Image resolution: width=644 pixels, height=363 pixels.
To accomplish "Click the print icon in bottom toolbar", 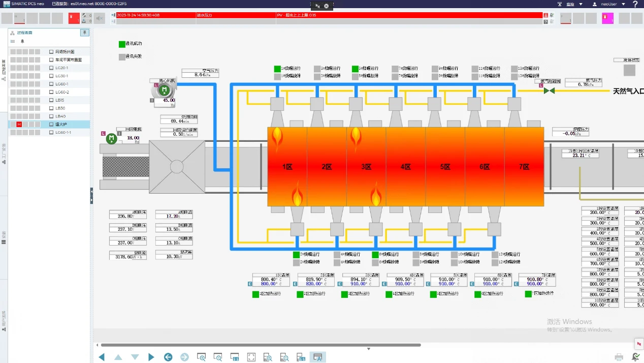I will coord(619,357).
